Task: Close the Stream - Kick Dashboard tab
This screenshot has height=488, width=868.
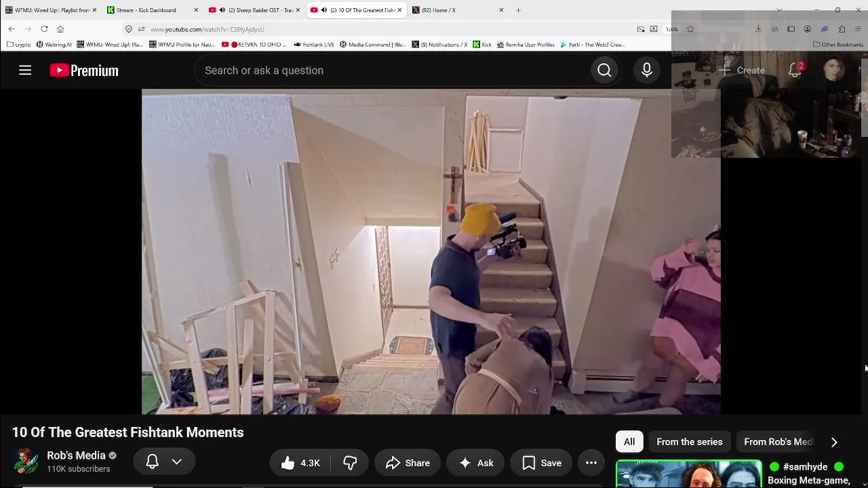Action: coord(196,10)
